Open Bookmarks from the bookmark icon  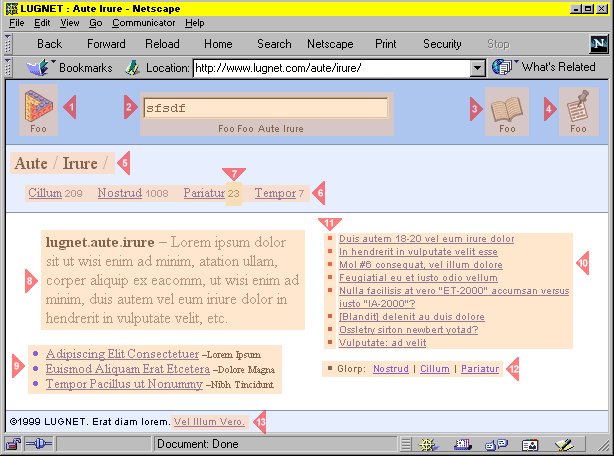tap(39, 68)
